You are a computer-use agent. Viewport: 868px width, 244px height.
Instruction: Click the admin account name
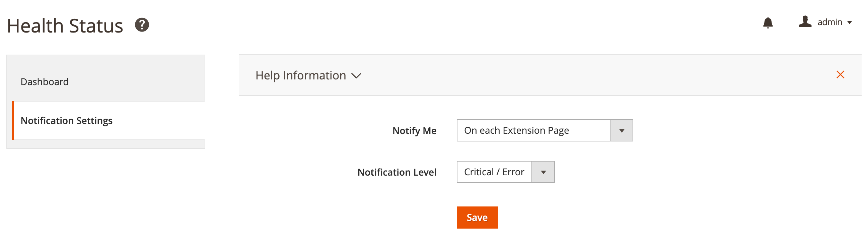point(829,22)
